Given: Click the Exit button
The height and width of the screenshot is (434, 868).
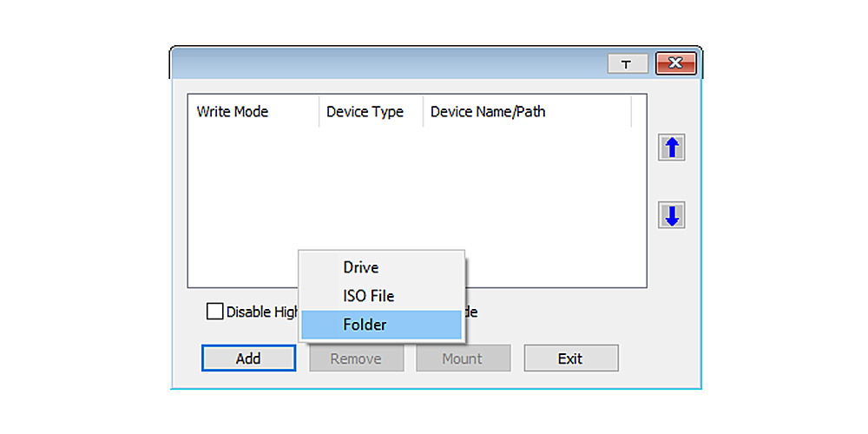Looking at the screenshot, I should 570,358.
